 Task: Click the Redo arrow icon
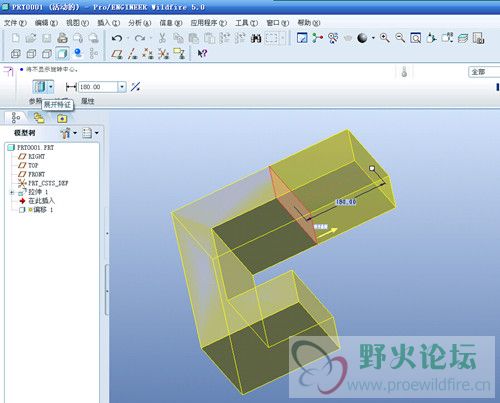(x=140, y=38)
